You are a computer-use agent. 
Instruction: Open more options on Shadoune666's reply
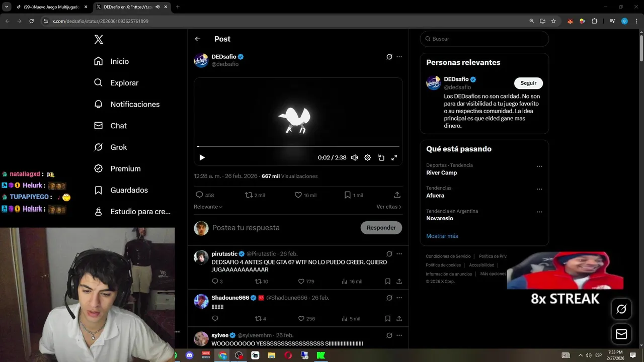pyautogui.click(x=399, y=298)
